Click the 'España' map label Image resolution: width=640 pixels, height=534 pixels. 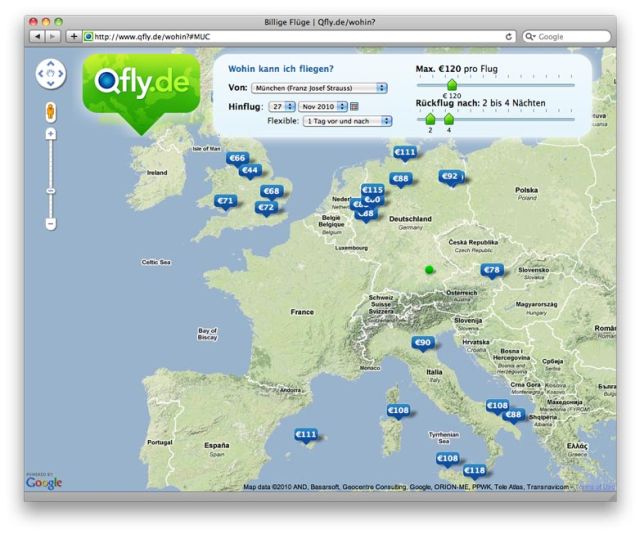pos(216,445)
